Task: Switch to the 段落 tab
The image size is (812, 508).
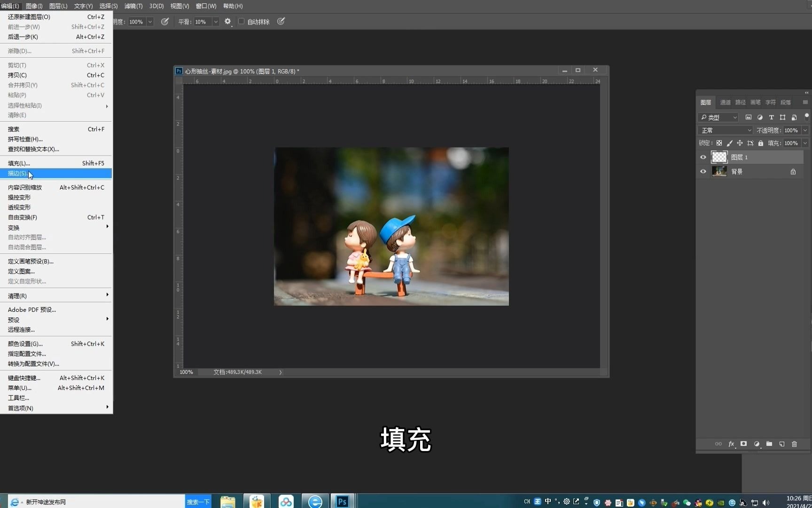Action: pos(785,102)
